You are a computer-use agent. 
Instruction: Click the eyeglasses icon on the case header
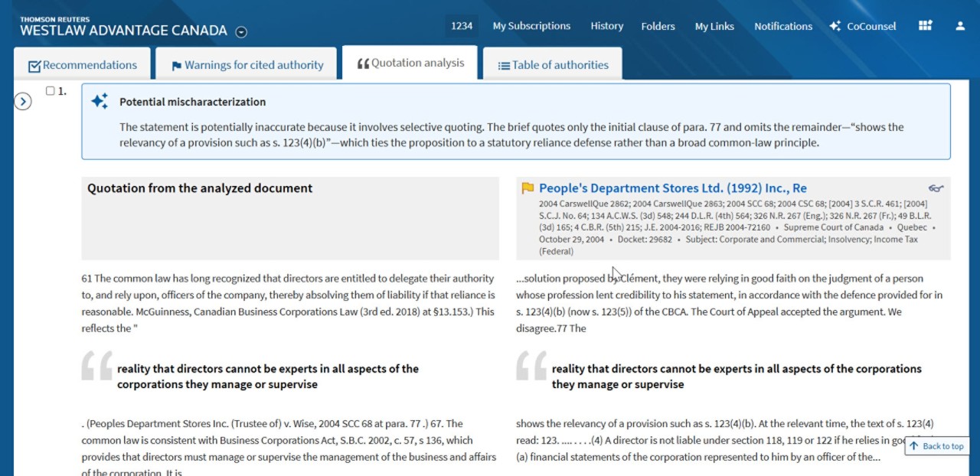936,188
